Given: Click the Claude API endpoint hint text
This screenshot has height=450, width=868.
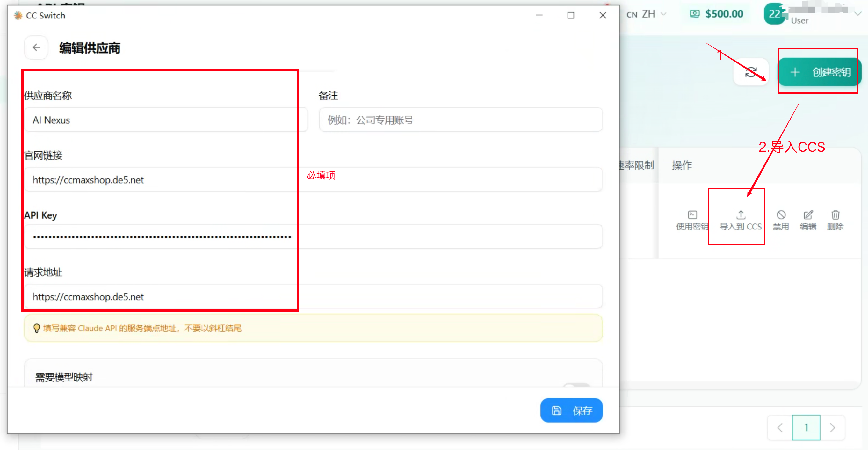Looking at the screenshot, I should 142,328.
